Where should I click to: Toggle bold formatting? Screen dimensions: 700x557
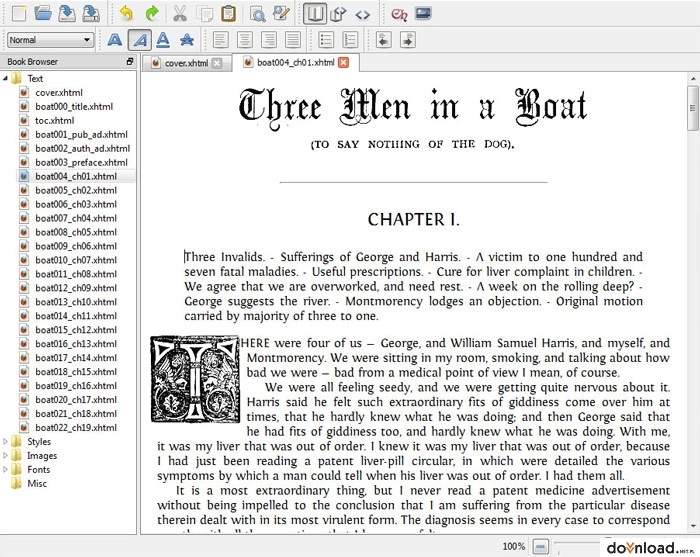115,40
